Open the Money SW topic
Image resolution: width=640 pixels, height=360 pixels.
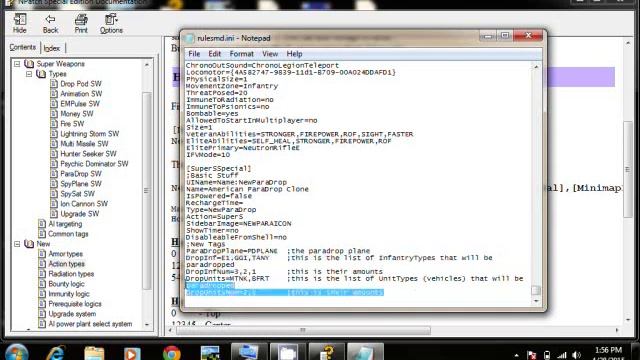(77, 114)
